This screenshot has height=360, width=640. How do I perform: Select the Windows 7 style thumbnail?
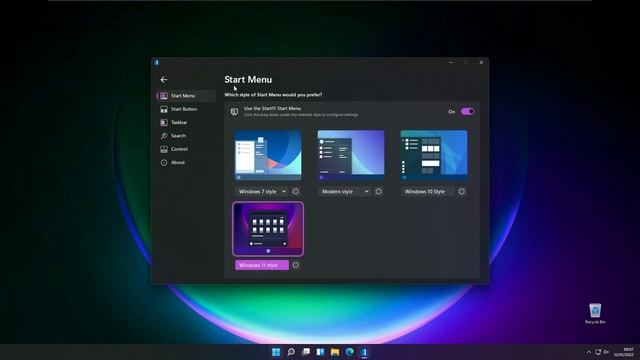268,155
